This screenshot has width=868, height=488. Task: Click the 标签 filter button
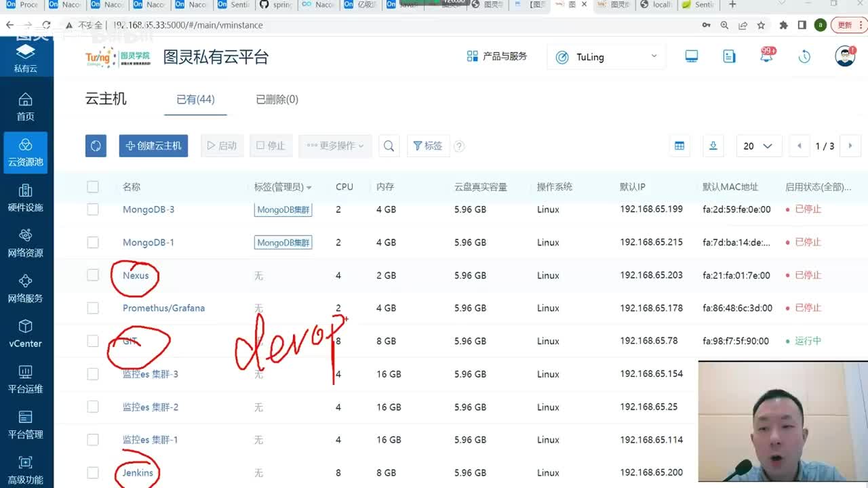(427, 146)
